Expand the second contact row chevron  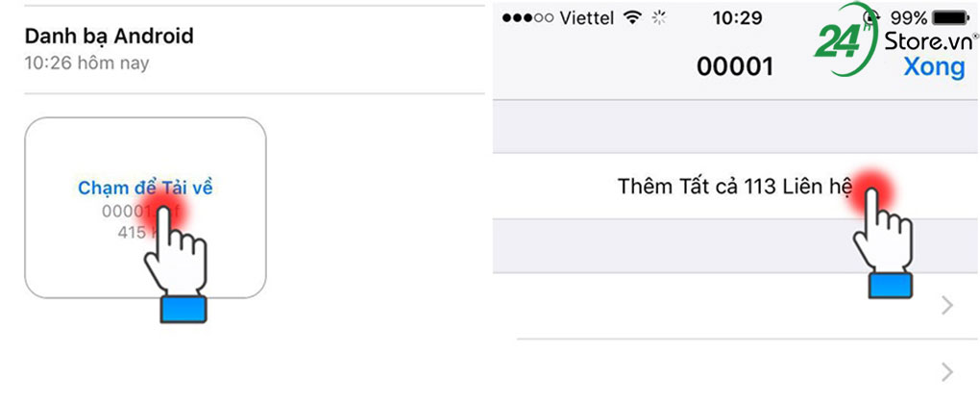pos(948,372)
